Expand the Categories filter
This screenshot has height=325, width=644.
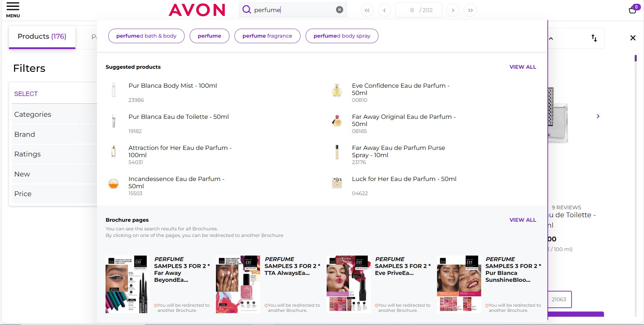(x=33, y=114)
